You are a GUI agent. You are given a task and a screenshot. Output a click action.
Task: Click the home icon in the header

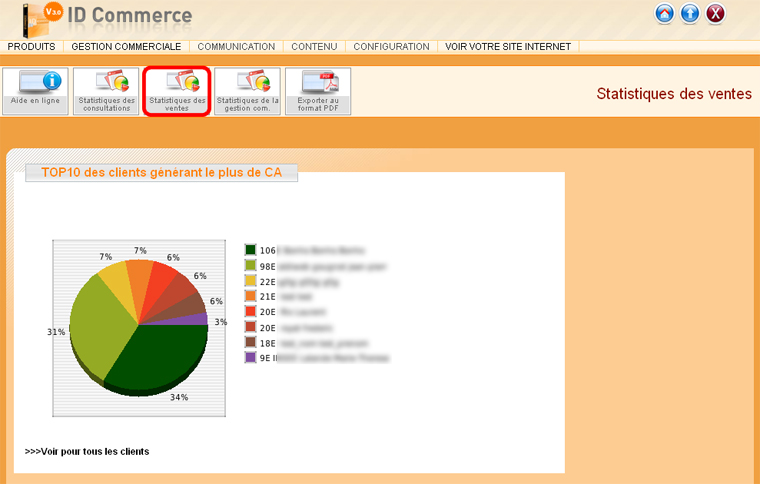(665, 14)
